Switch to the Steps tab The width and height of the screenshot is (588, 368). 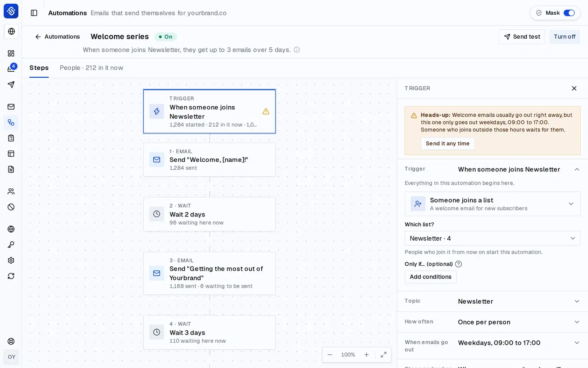tap(39, 68)
